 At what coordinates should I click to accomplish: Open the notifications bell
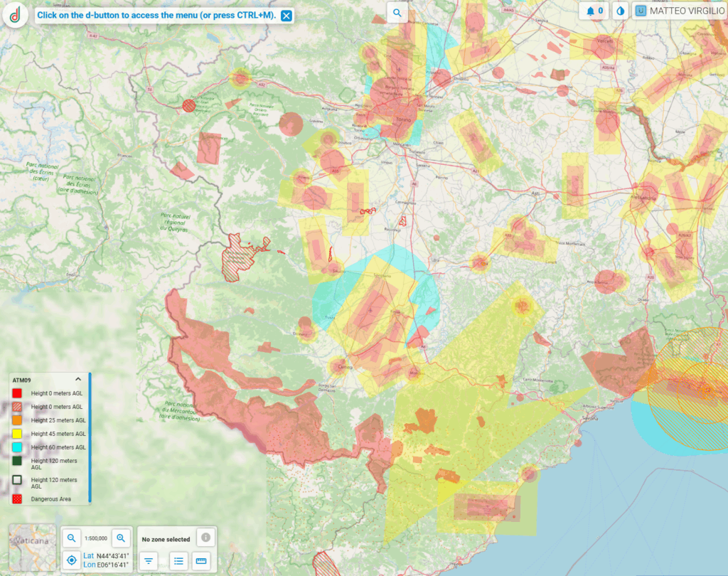(x=594, y=11)
